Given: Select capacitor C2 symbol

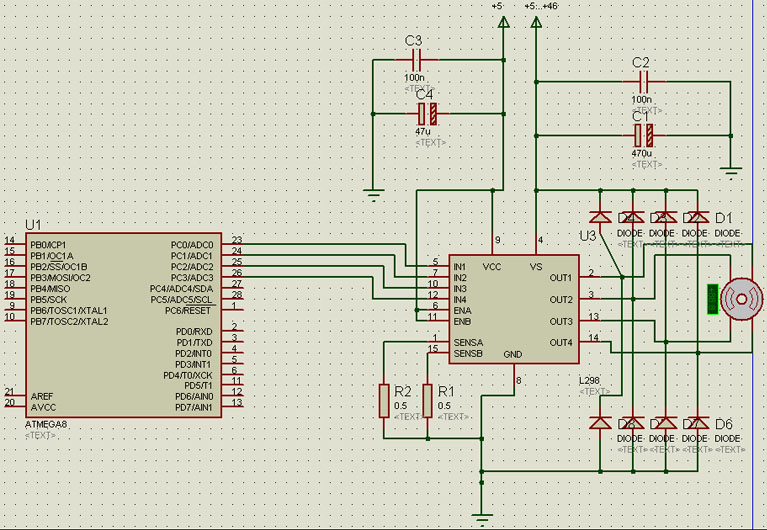Looking at the screenshot, I should pyautogui.click(x=644, y=82).
